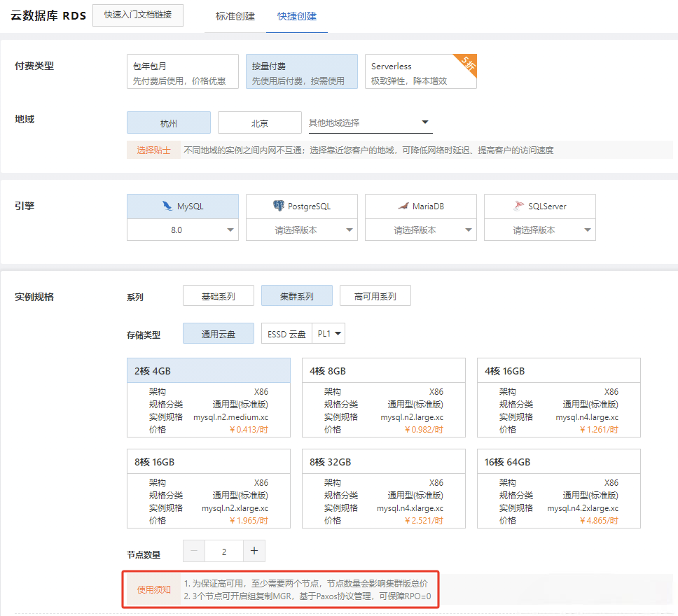
Task: Click the SQLServer engine icon
Action: click(518, 206)
